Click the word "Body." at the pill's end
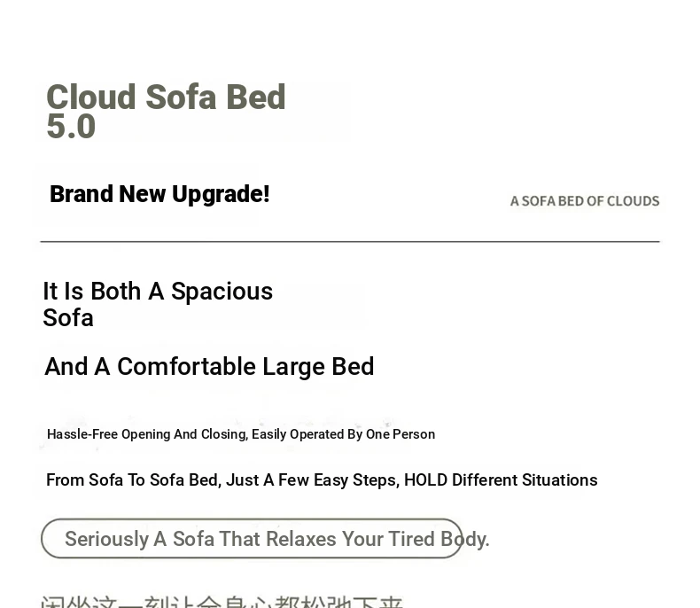The width and height of the screenshot is (700, 608). coord(464,539)
